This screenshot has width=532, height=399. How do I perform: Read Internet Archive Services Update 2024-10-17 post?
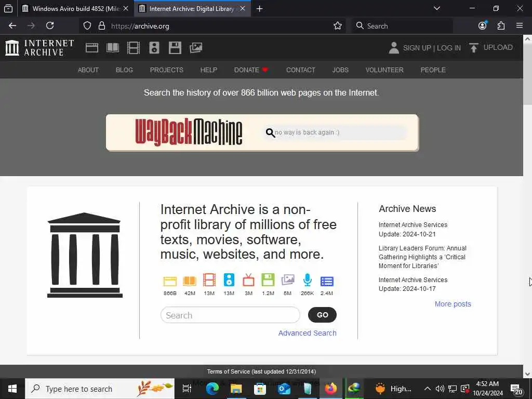tap(413, 284)
